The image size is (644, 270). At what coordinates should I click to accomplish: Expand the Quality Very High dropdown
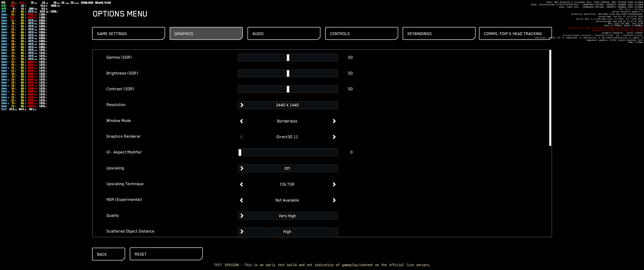coord(288,216)
